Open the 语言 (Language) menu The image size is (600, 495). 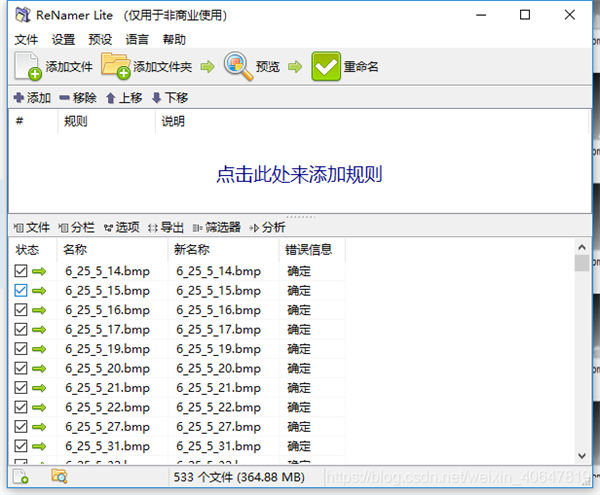[x=137, y=40]
